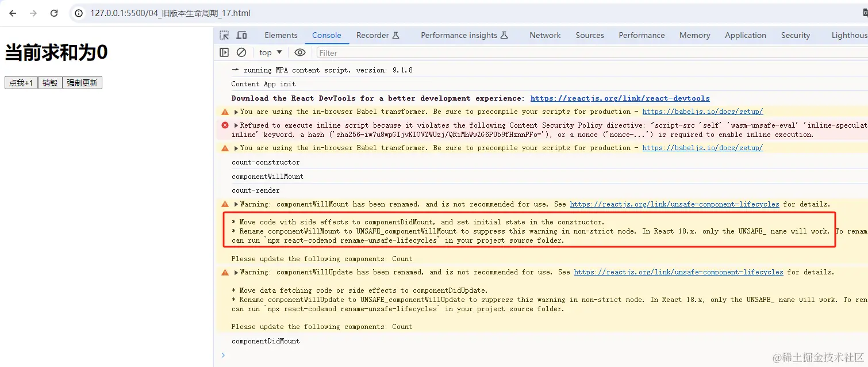Go back in the browser

[13, 13]
